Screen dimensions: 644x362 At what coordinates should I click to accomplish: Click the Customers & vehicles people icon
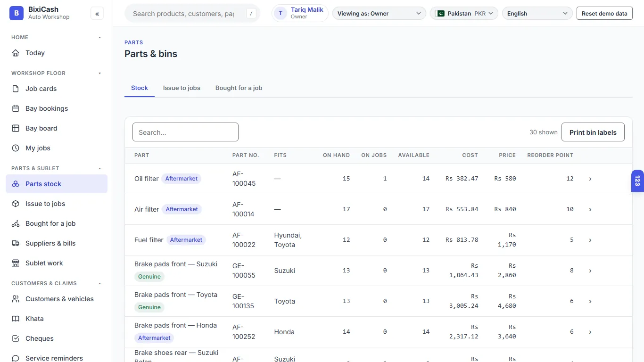16,299
